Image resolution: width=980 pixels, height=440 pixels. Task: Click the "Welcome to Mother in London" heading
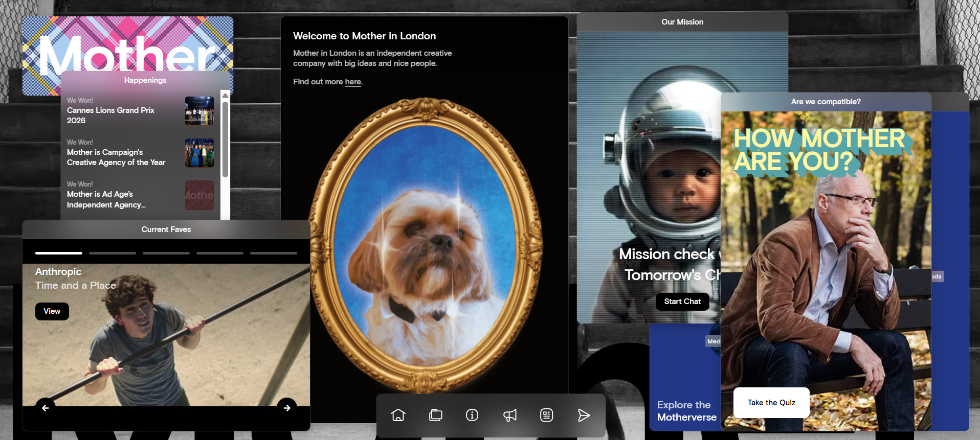click(x=365, y=36)
